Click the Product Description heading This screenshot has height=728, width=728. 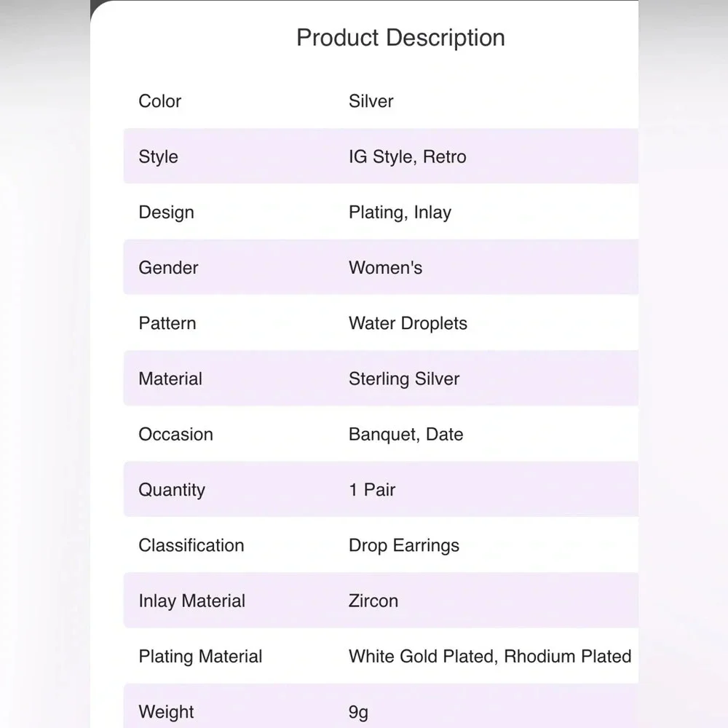[400, 38]
